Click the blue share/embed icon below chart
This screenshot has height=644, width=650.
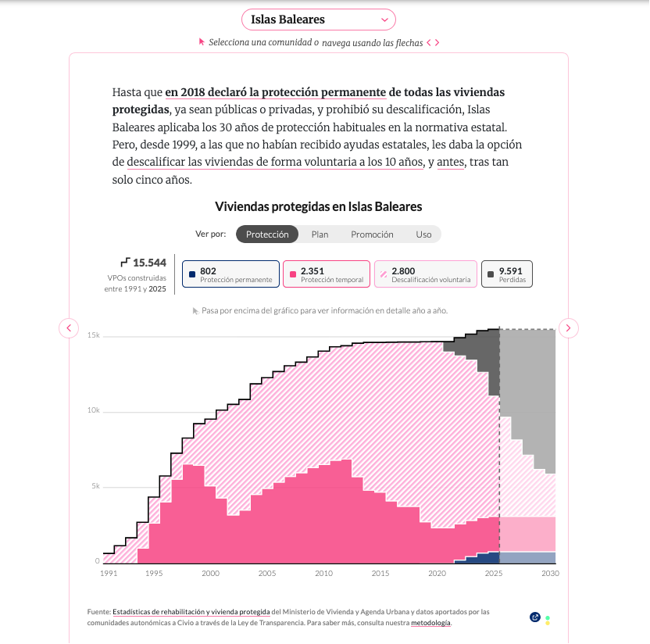(534, 617)
